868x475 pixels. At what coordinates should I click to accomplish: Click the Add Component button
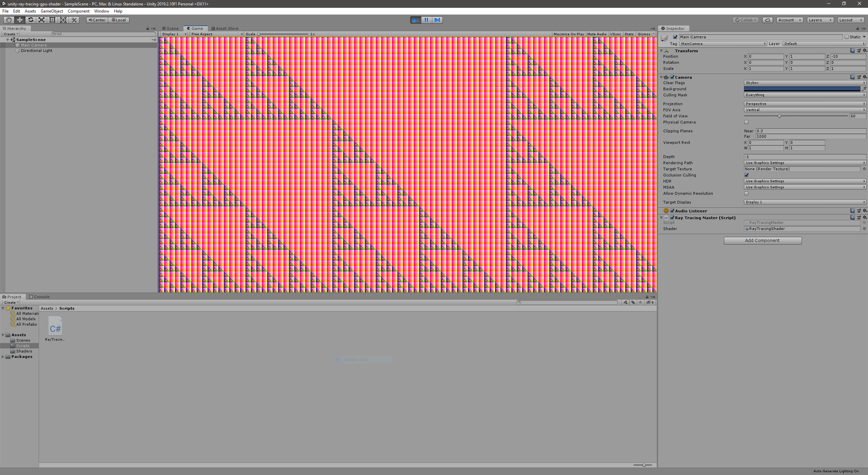(x=762, y=241)
